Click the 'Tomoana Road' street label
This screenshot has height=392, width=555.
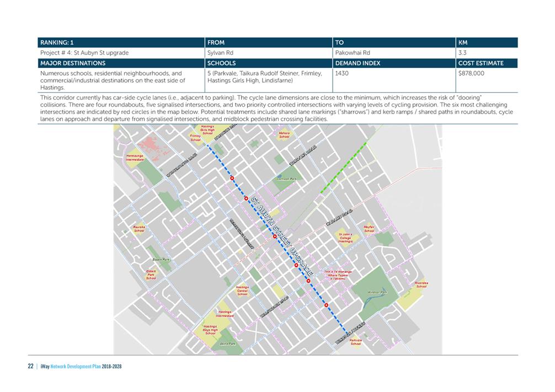pos(303,155)
